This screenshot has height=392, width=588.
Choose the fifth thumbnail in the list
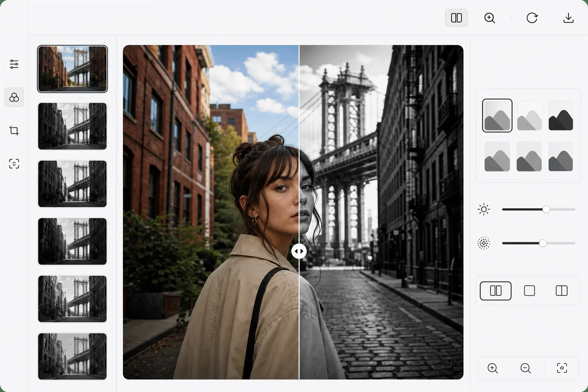(72, 299)
